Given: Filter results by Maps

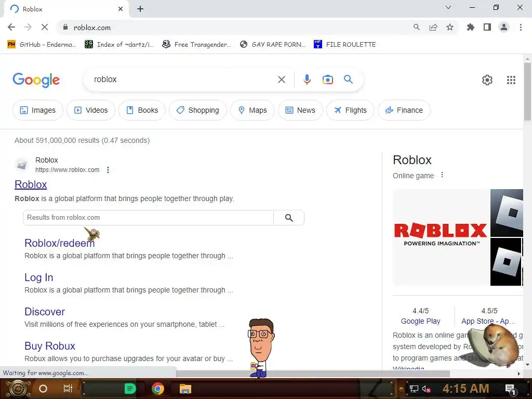Looking at the screenshot, I should [252, 110].
